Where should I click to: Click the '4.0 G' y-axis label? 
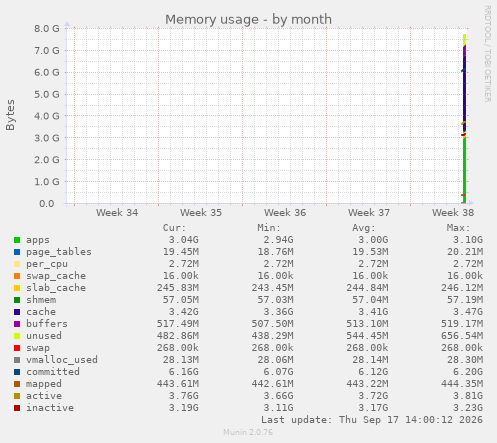pos(47,116)
